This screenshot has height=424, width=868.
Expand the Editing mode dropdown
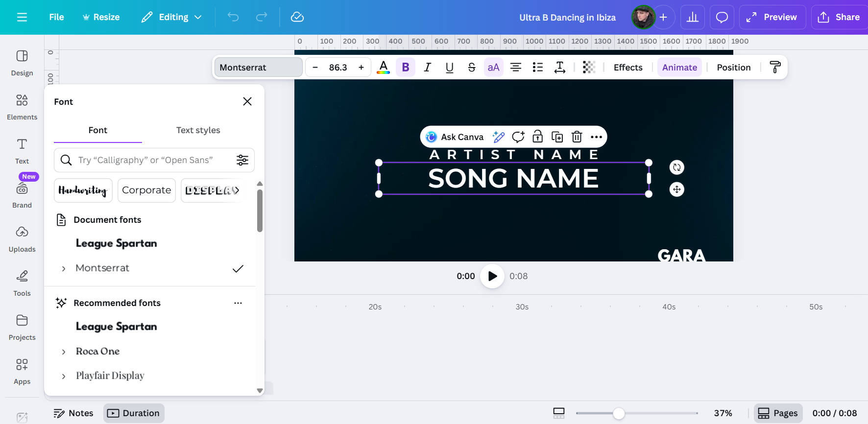point(171,17)
